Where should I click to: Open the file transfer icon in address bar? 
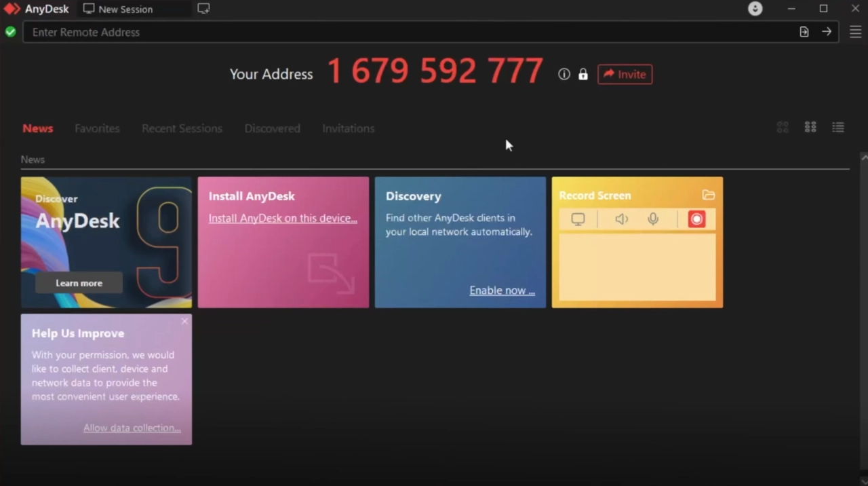[x=804, y=32]
